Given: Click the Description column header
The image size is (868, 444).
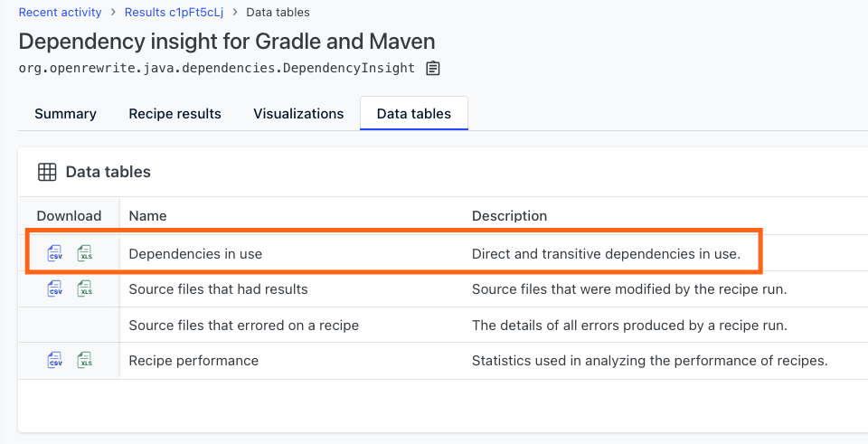Looking at the screenshot, I should [509, 216].
